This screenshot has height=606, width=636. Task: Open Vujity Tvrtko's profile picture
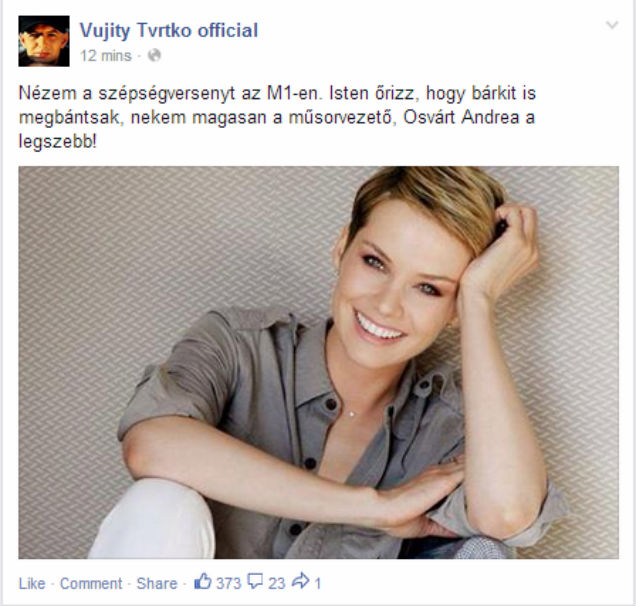click(x=44, y=41)
